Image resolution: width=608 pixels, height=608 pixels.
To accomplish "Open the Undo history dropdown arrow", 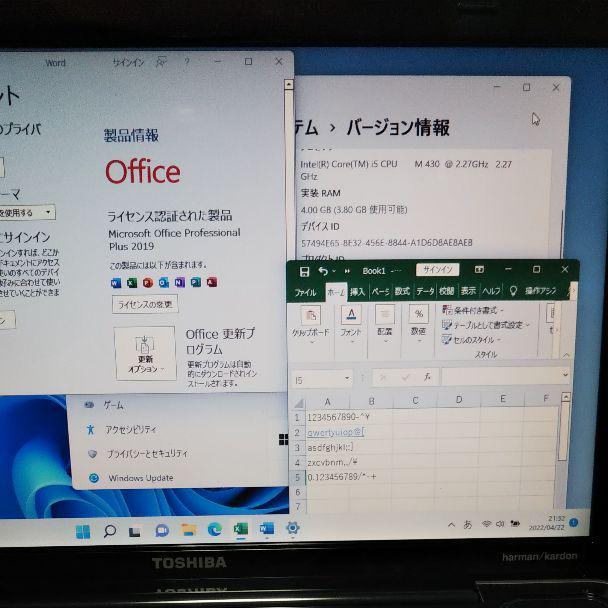I will coord(334,271).
